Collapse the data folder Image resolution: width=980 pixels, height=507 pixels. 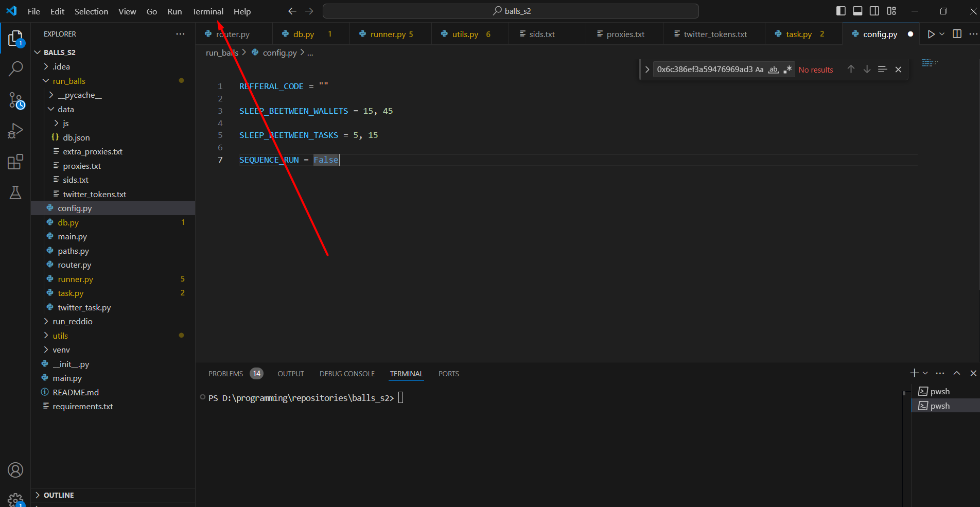pos(51,109)
